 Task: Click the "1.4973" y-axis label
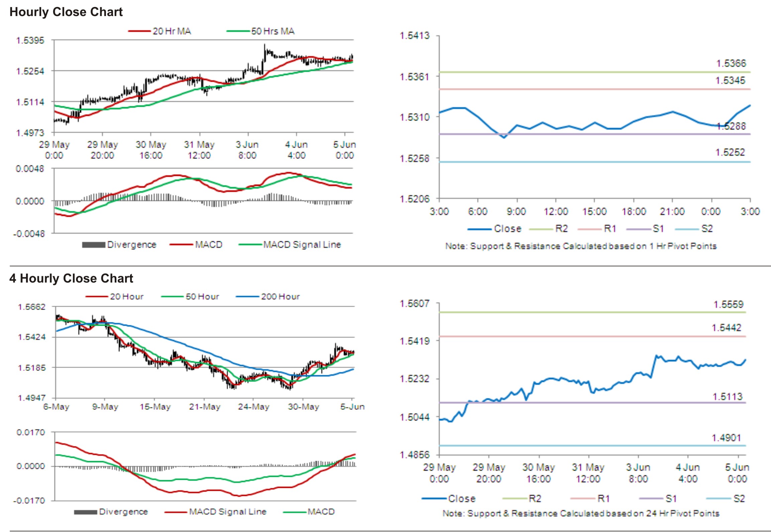[30, 133]
